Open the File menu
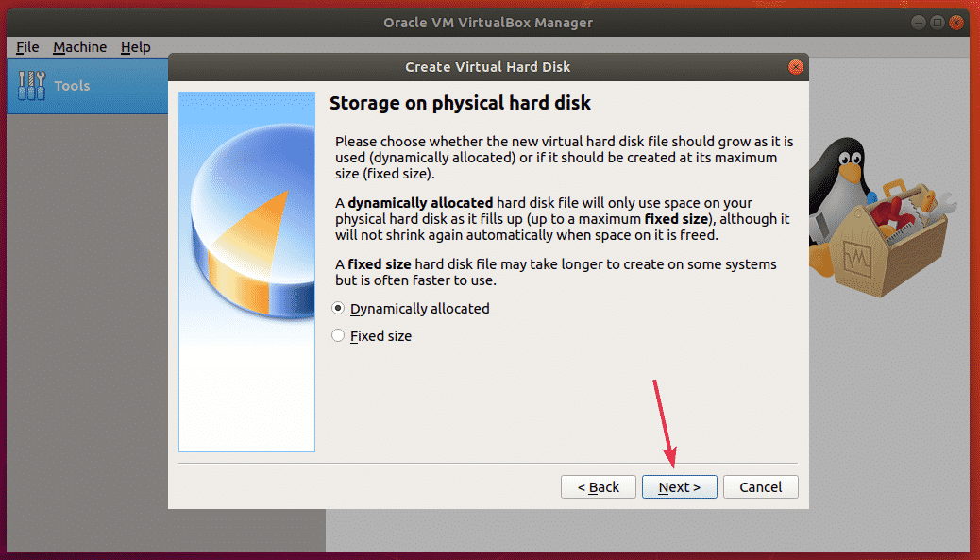 (x=27, y=47)
